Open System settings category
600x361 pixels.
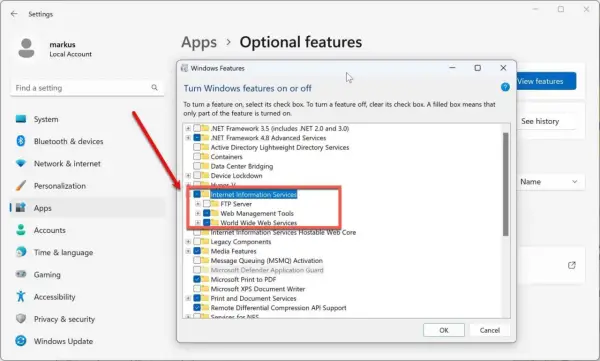coord(87,119)
